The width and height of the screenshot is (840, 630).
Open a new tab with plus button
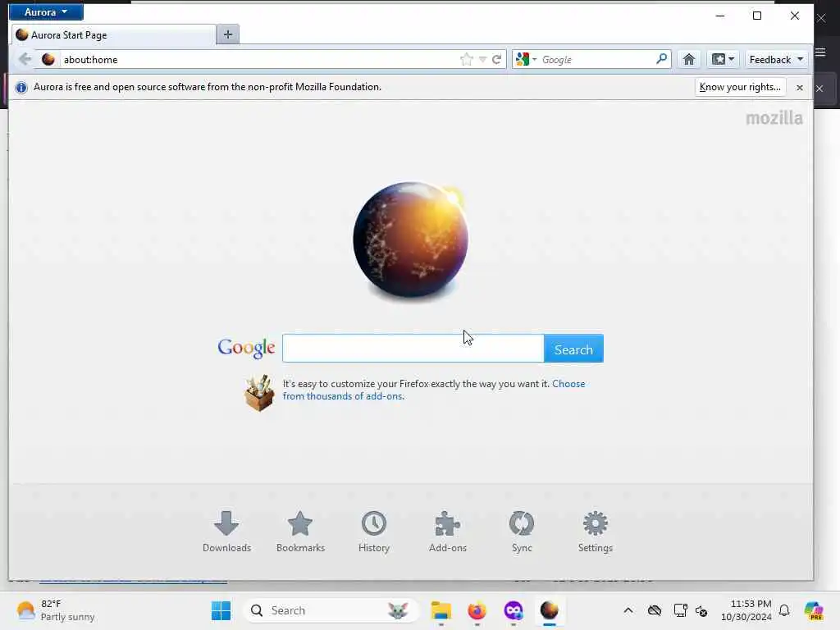click(228, 34)
